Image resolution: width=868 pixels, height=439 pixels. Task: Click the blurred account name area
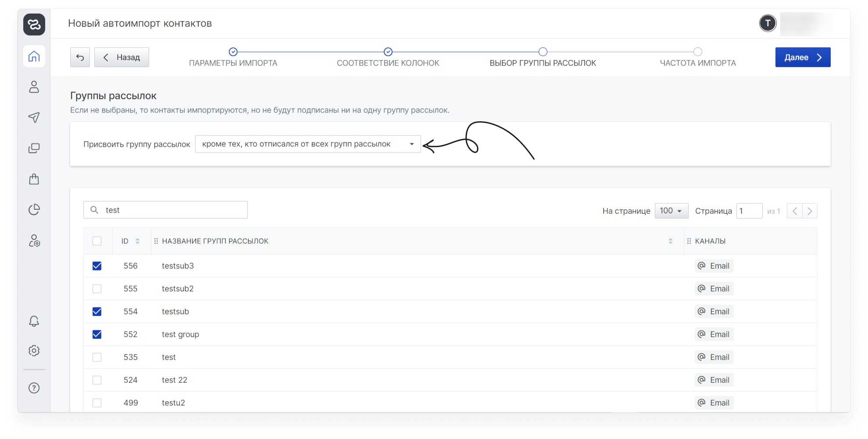pos(806,24)
